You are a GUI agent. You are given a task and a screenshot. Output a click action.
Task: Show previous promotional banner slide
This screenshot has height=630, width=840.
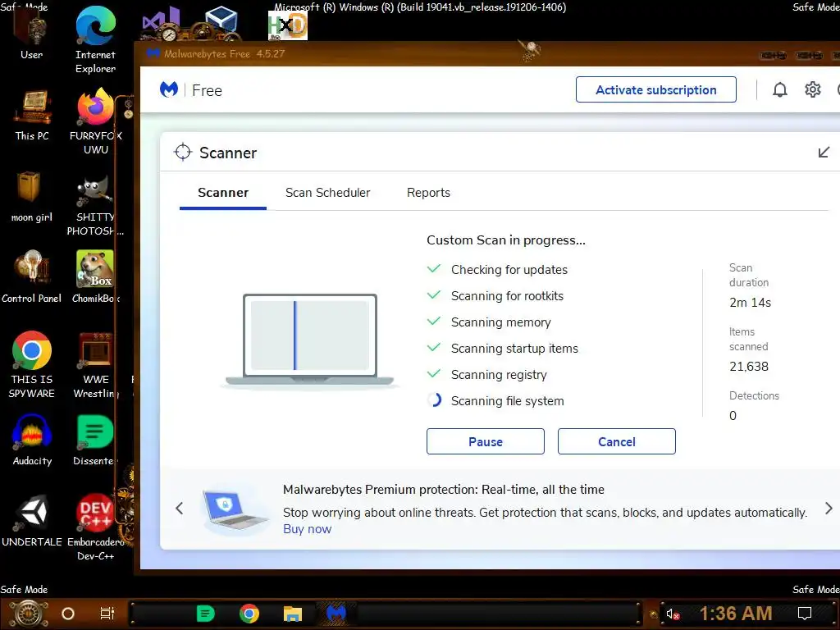(180, 508)
